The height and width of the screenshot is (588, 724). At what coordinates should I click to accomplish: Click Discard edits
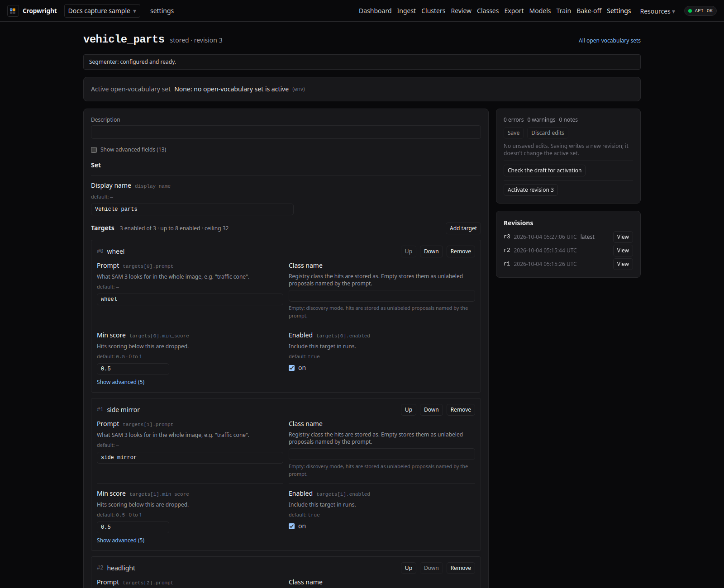point(548,133)
